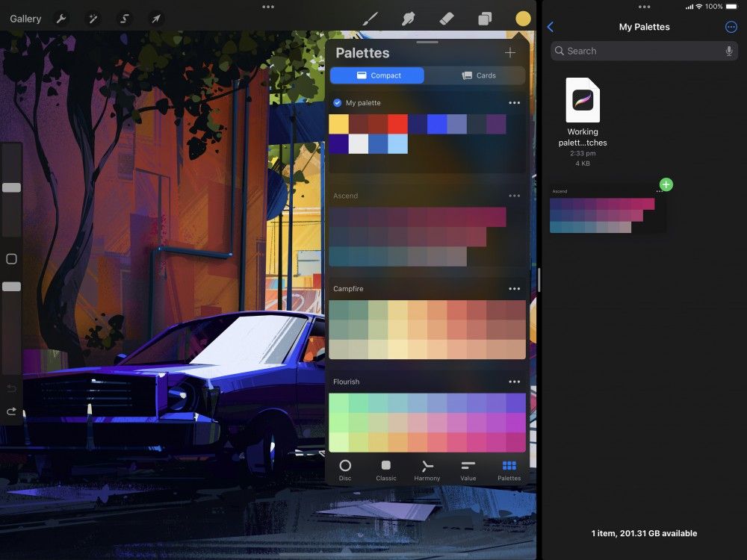
Task: Tap the square modify button in sidebar
Action: (11, 259)
